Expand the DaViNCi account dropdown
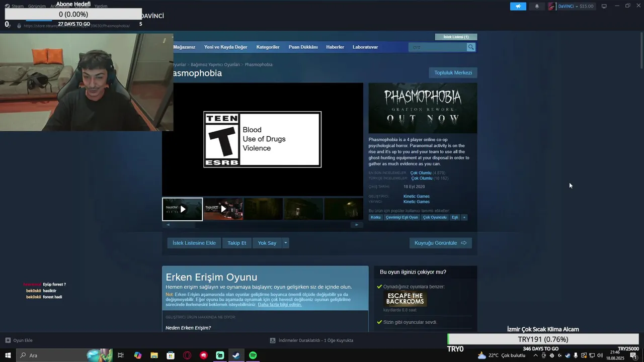Image resolution: width=644 pixels, height=362 pixels. (x=576, y=6)
